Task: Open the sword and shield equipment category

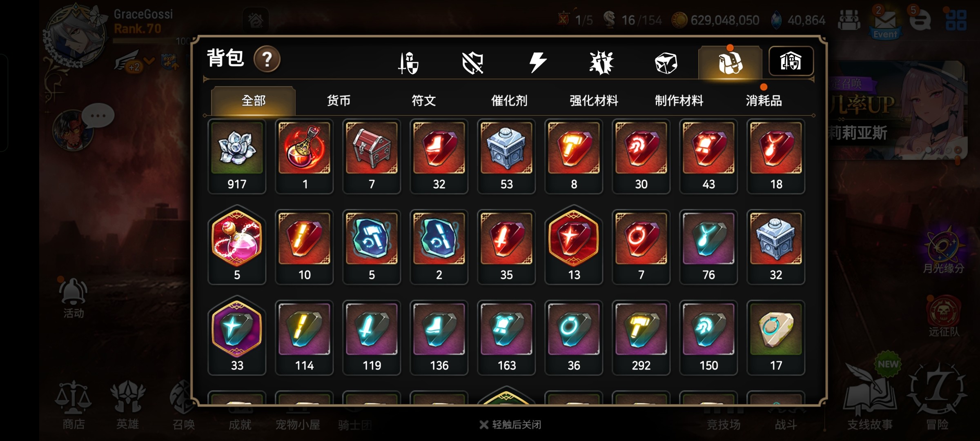Action: [408, 63]
